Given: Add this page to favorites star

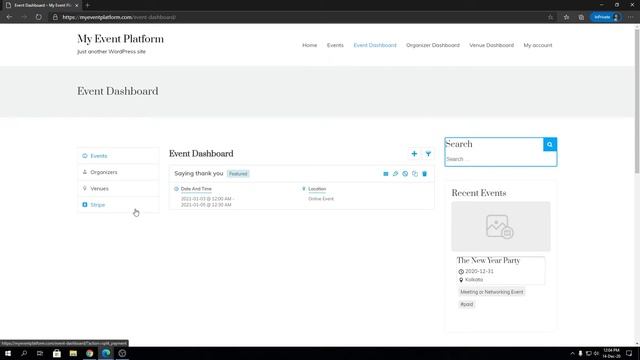Looking at the screenshot, I should 551,17.
